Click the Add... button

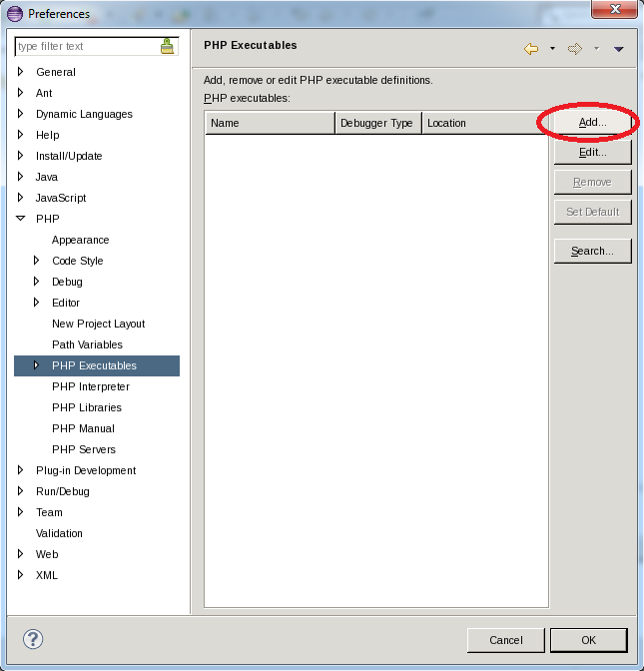click(593, 123)
